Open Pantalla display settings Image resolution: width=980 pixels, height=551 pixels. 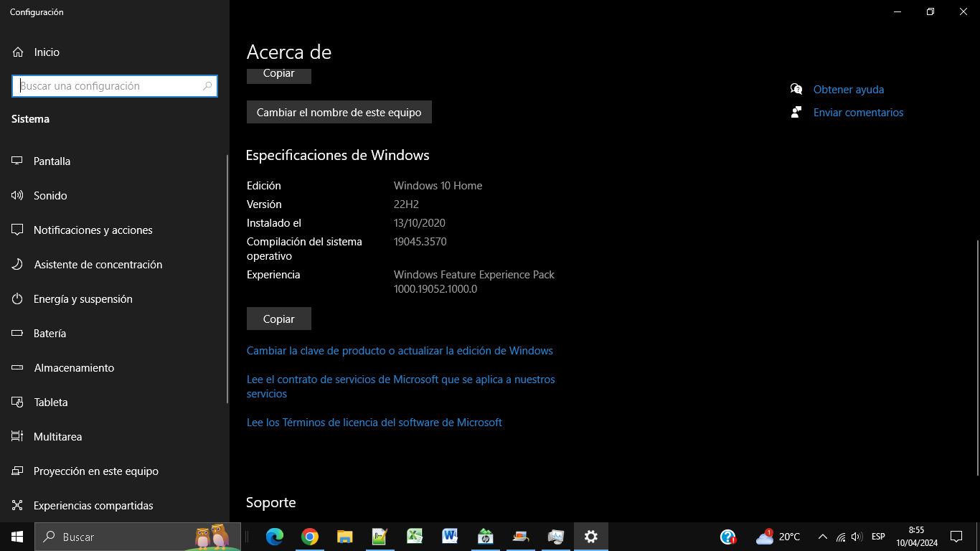pyautogui.click(x=115, y=161)
